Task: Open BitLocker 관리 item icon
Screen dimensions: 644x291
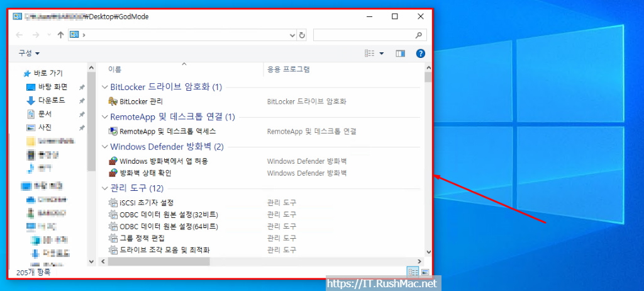Action: 113,101
